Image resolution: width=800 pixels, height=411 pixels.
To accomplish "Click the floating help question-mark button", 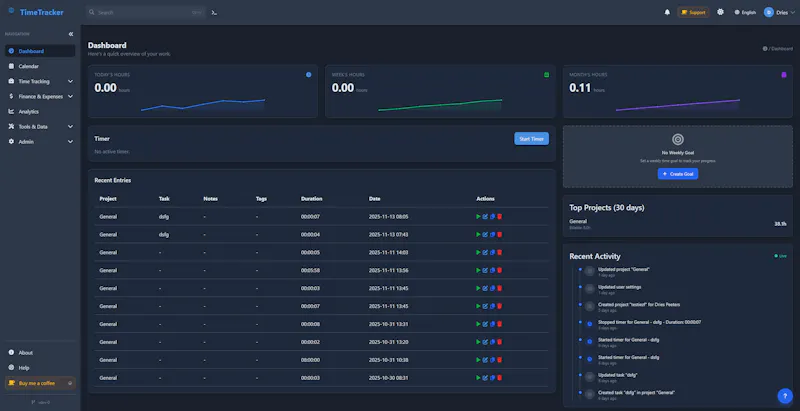I will (x=785, y=396).
